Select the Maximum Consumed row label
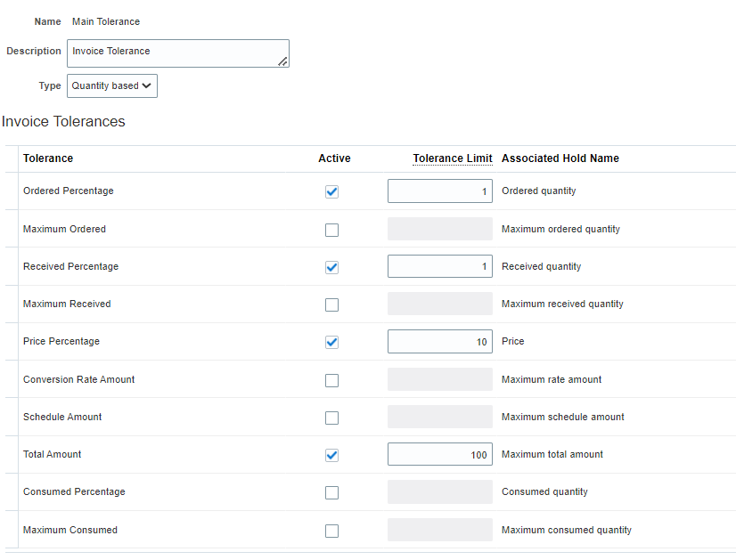 (x=70, y=530)
